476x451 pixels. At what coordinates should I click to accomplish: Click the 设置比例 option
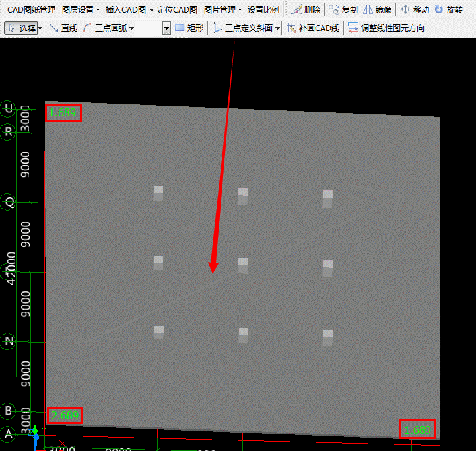263,10
